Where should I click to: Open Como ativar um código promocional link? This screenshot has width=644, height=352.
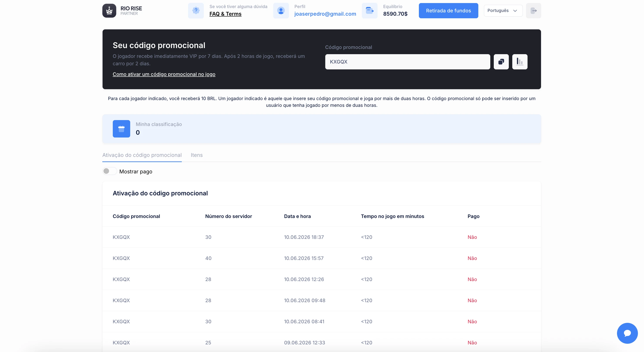tap(164, 74)
